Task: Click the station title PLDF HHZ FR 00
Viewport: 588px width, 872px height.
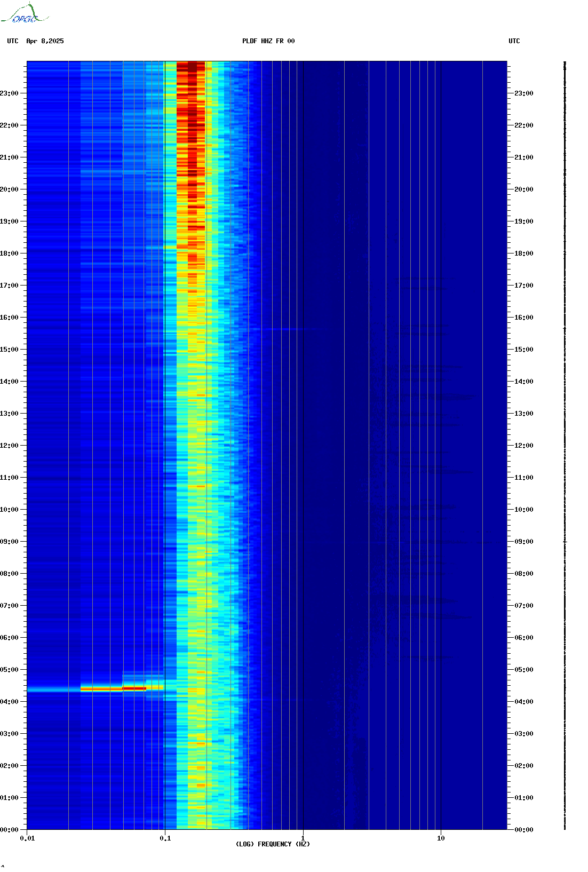Action: (268, 41)
